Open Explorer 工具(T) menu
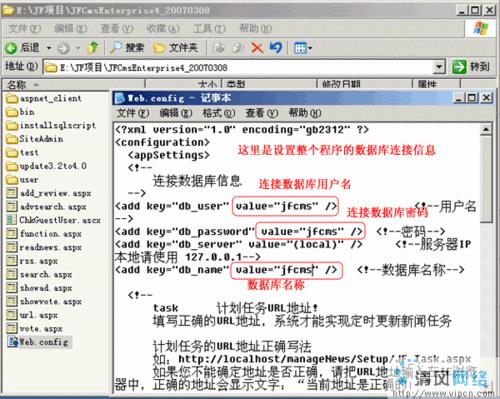The width and height of the screenshot is (500, 399). [209, 29]
